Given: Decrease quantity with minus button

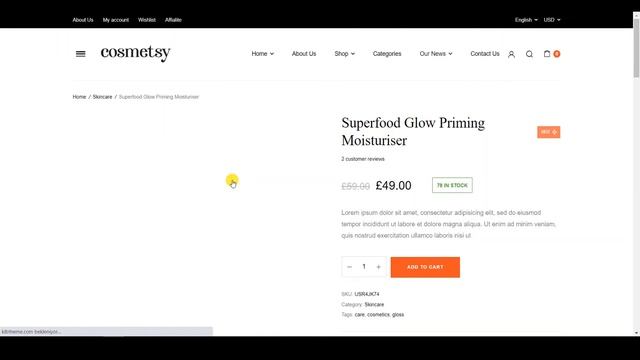Looking at the screenshot, I should pyautogui.click(x=349, y=267).
